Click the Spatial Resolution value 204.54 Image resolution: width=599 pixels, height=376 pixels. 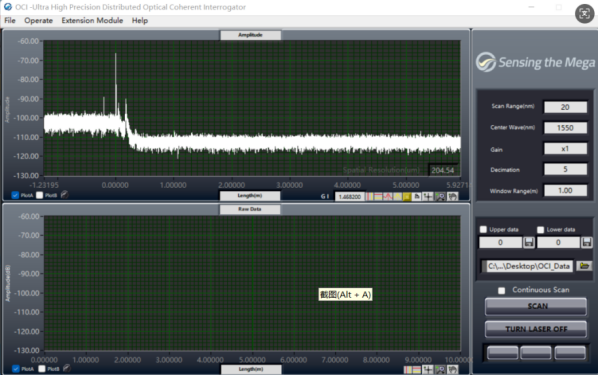[x=442, y=170]
